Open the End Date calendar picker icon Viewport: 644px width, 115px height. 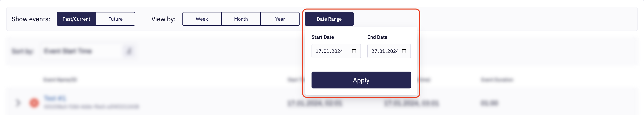(x=404, y=51)
